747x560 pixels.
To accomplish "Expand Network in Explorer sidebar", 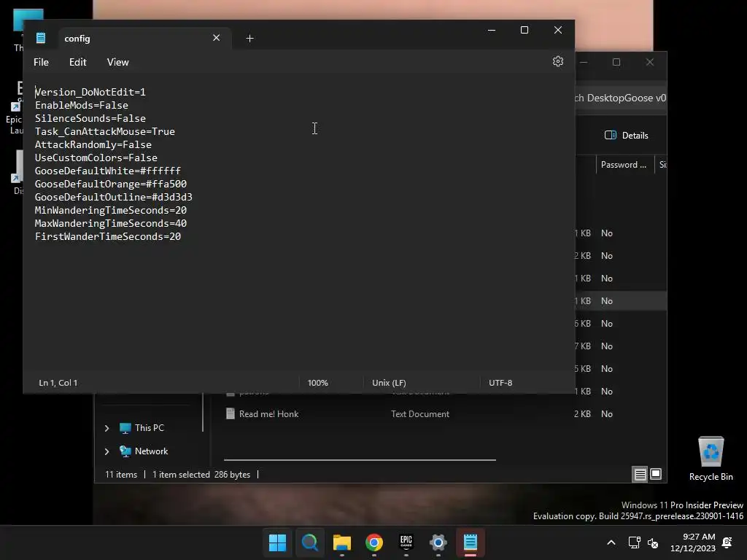I will click(x=107, y=451).
